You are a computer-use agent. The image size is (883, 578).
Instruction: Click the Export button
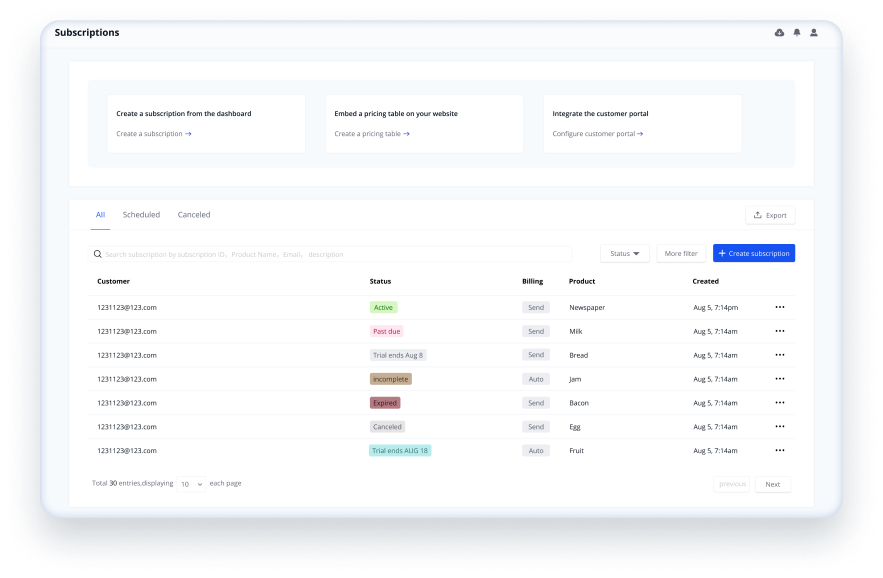pyautogui.click(x=770, y=215)
